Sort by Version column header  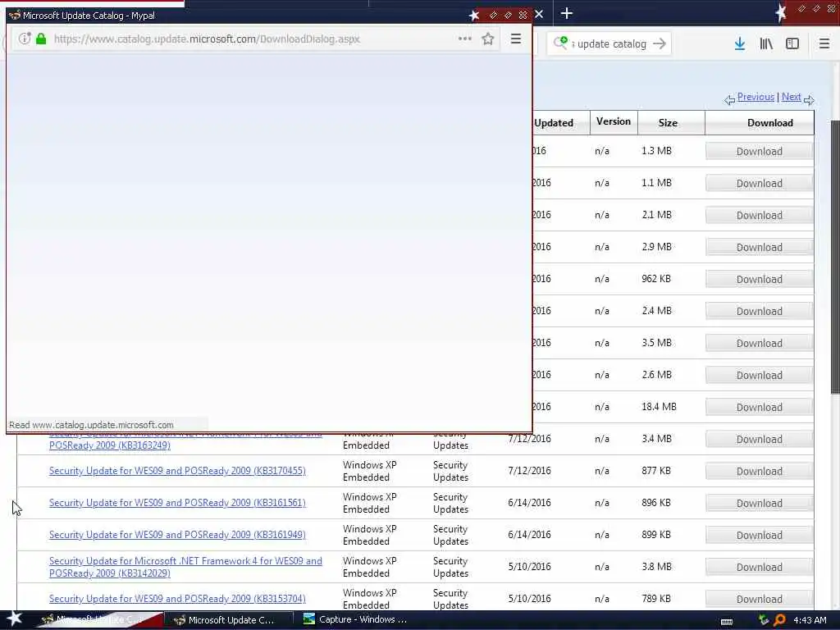point(614,121)
